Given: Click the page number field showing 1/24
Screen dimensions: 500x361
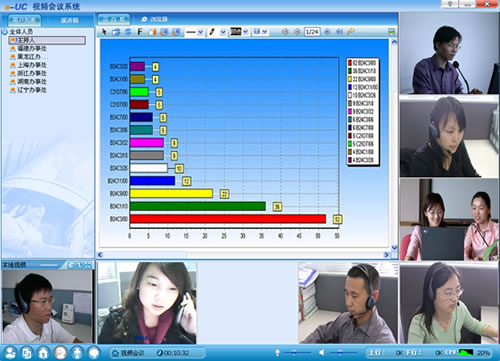Looking at the screenshot, I should pyautogui.click(x=312, y=32).
